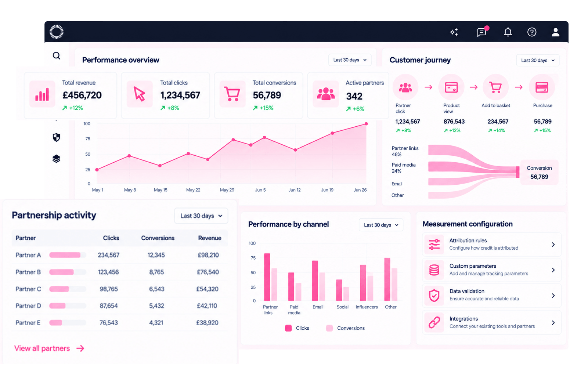The height and width of the screenshot is (376, 588).
Task: Click the sidebar search icon
Action: (57, 56)
